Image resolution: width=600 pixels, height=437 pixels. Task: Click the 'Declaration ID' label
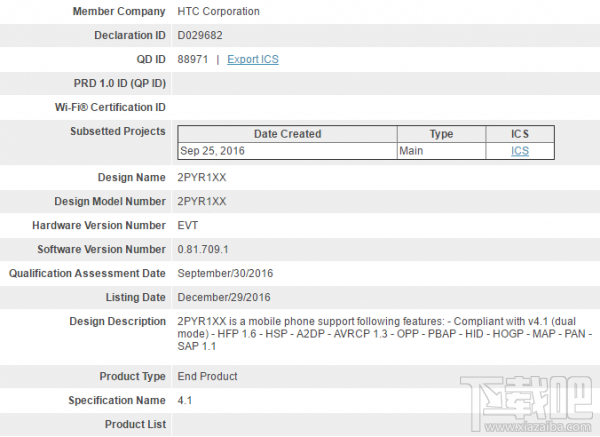(130, 35)
